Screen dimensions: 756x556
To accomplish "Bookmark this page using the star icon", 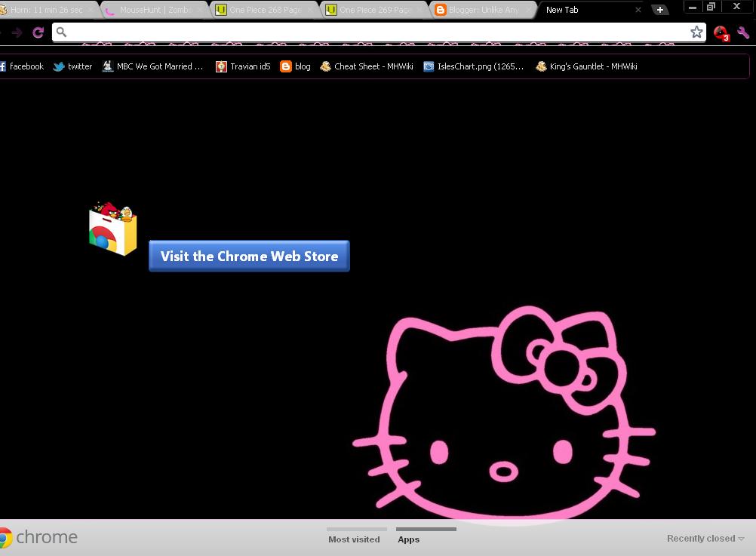I will point(696,32).
